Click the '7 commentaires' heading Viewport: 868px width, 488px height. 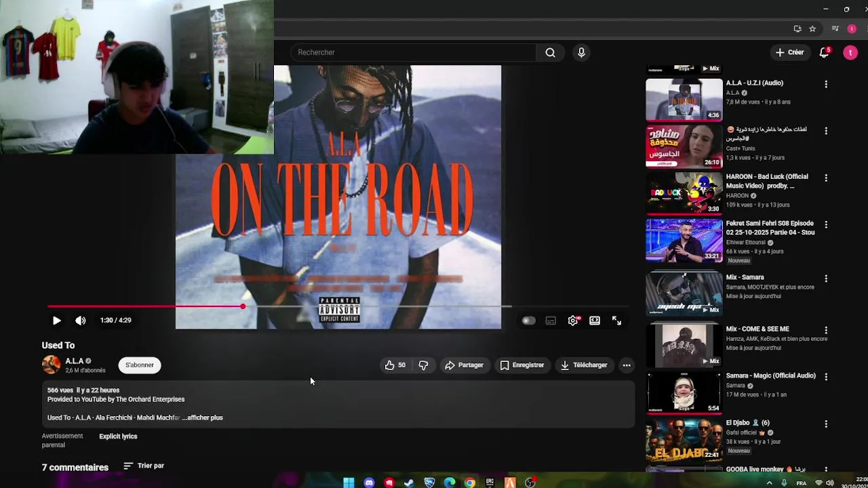point(75,468)
